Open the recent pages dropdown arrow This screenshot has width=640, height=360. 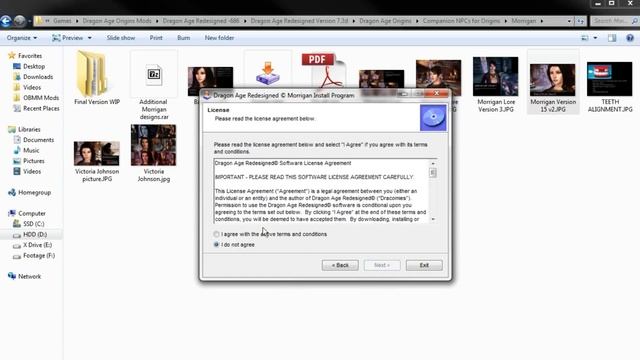point(29,21)
